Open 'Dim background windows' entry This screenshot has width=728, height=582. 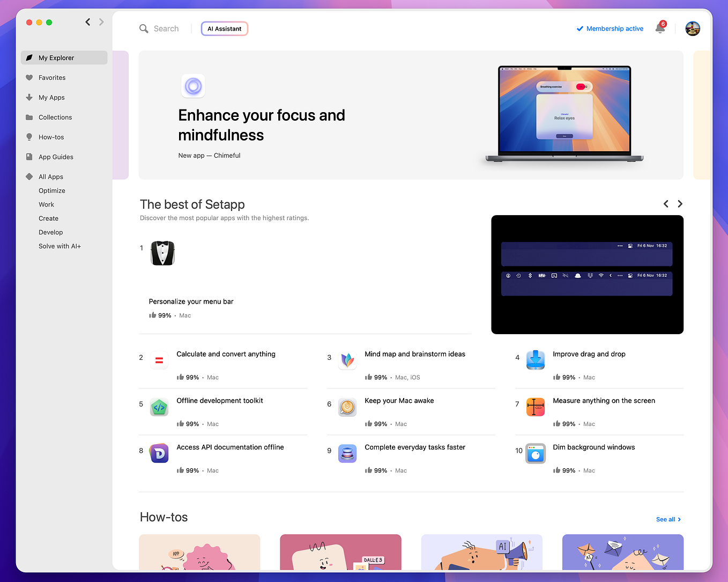tap(593, 448)
